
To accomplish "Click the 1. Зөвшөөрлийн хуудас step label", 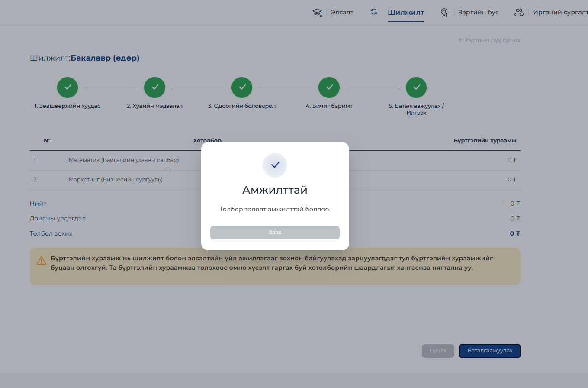I will click(x=67, y=106).
